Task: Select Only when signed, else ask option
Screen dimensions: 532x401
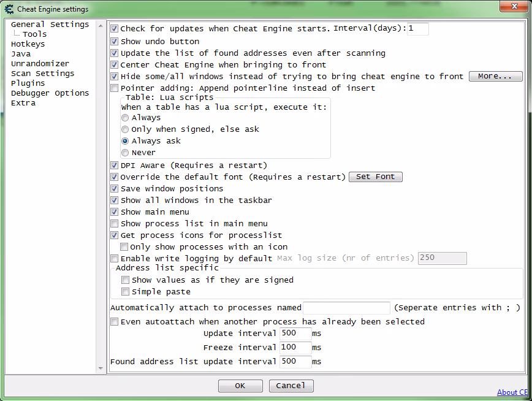Action: 125,129
